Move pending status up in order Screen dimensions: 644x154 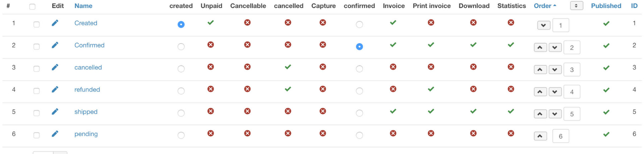tap(540, 136)
